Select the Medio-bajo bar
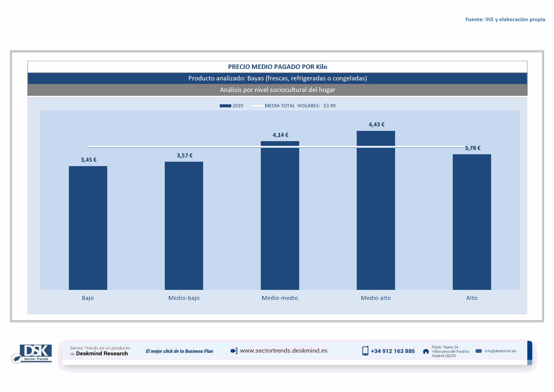Image resolution: width=554 pixels, height=392 pixels. [x=184, y=225]
